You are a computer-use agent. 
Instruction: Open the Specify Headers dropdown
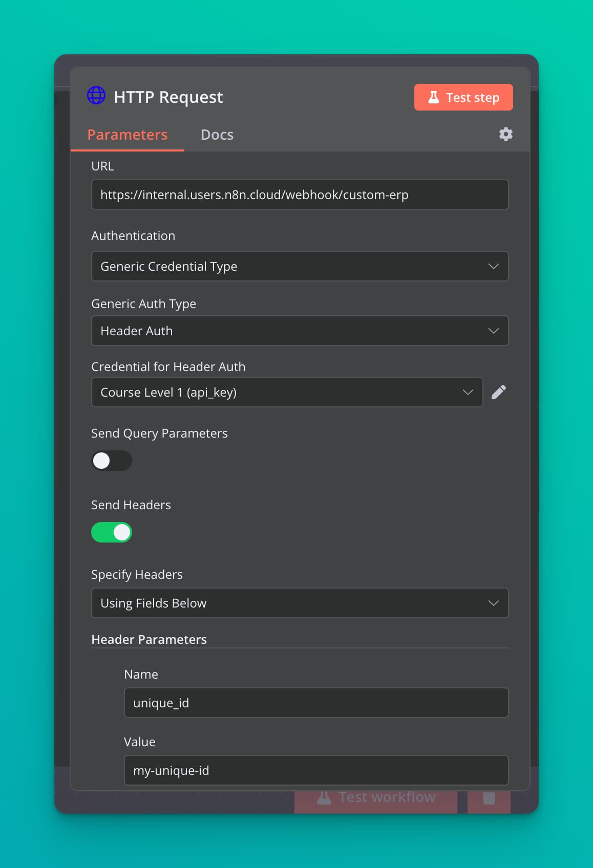click(x=300, y=603)
